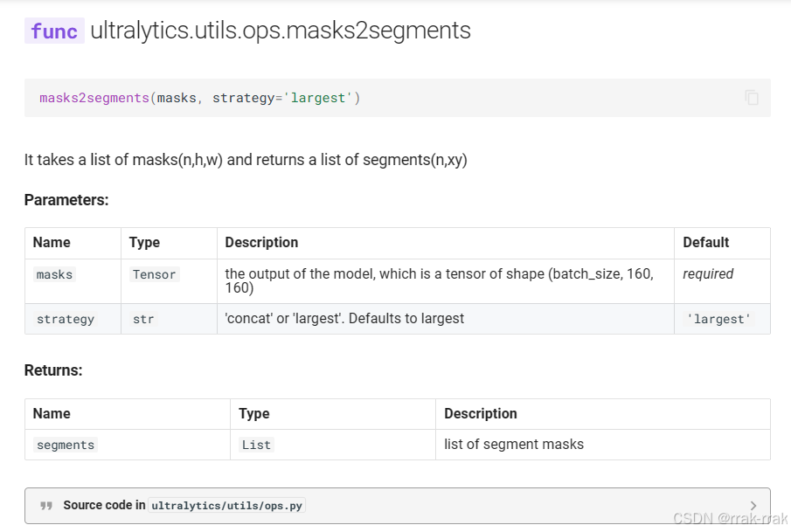Select the masks parameter name cell
Image resolution: width=791 pixels, height=532 pixels.
[54, 274]
